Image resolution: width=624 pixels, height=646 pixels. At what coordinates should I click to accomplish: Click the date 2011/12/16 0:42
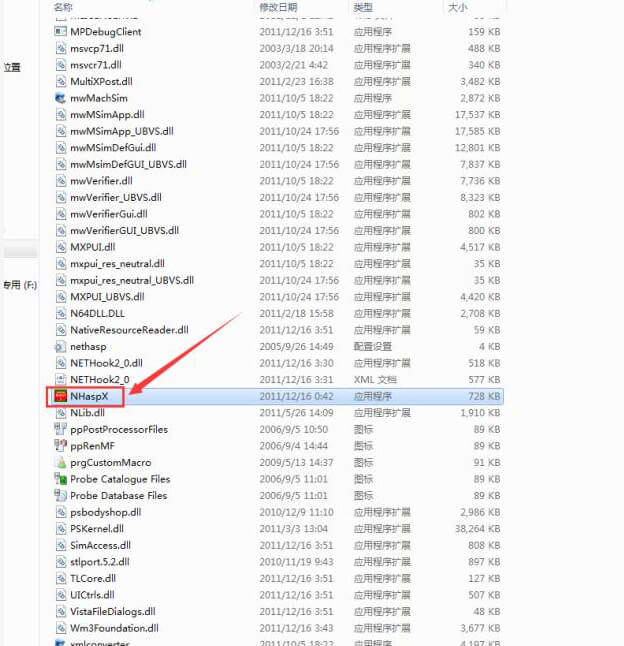(x=296, y=396)
